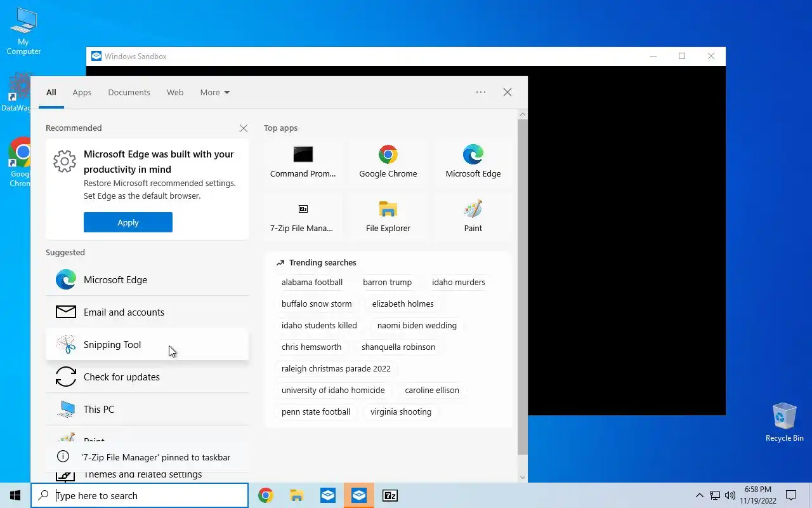Search trending naomi biden wedding
Viewport: 812px width, 508px height.
coord(417,325)
